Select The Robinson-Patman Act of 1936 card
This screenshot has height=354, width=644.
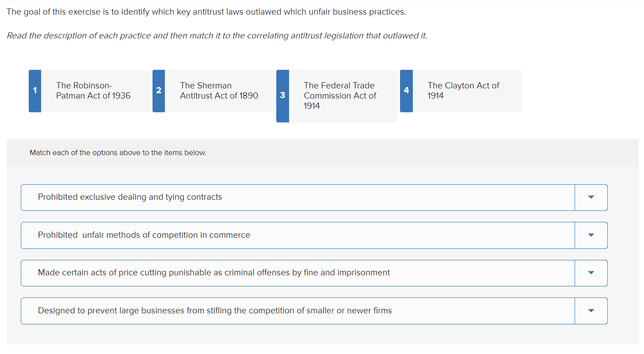click(x=93, y=91)
